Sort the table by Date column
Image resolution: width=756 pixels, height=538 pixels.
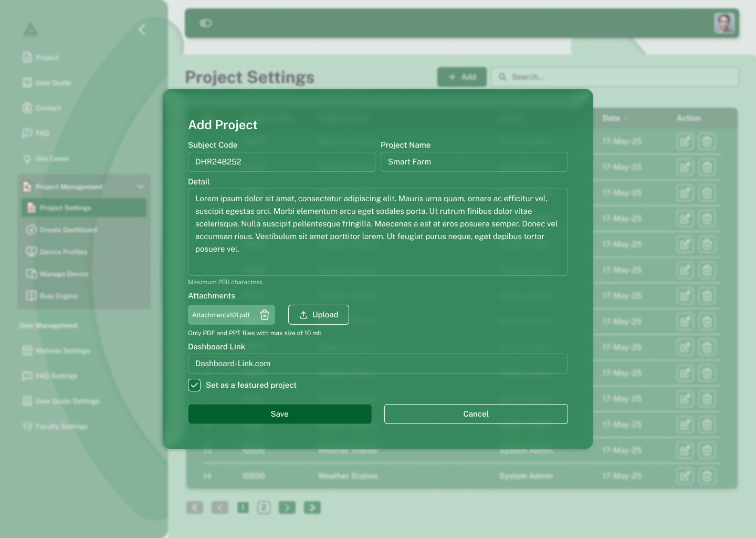[x=615, y=118]
